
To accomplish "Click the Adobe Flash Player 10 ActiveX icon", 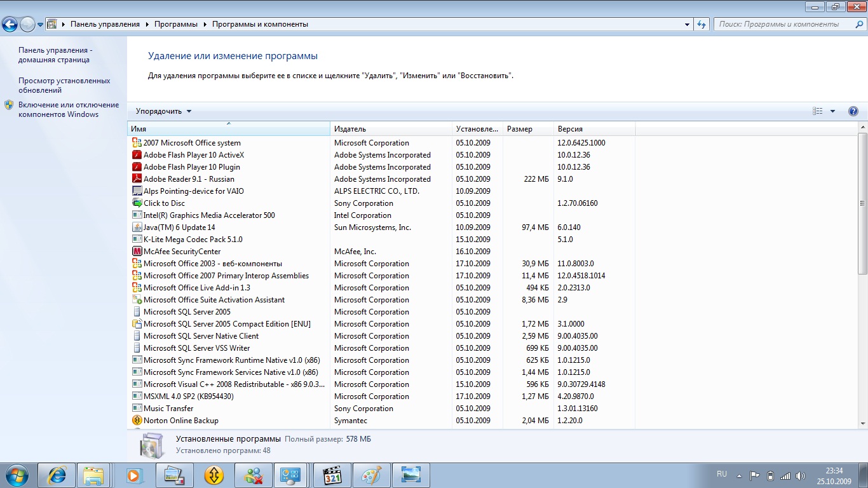I will coord(137,155).
